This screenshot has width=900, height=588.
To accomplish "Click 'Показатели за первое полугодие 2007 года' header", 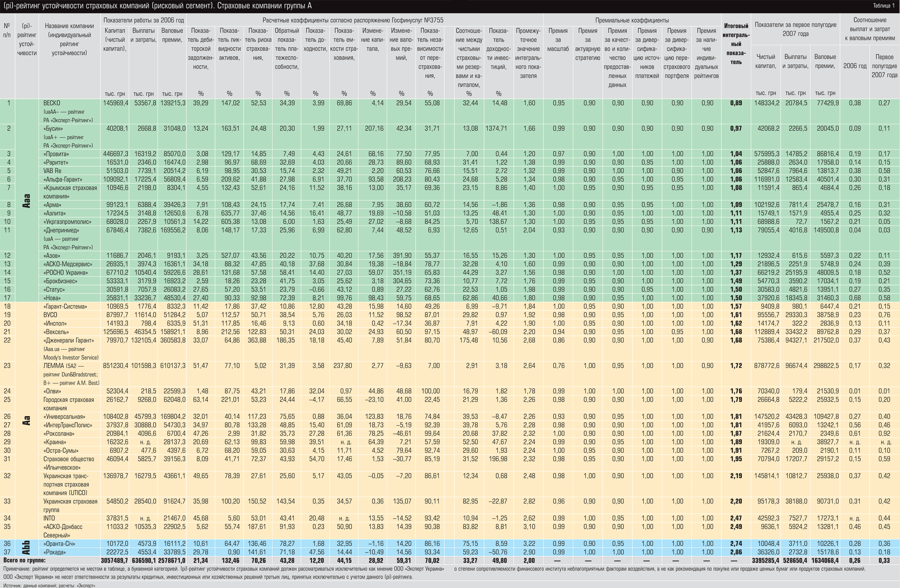I will (795, 29).
